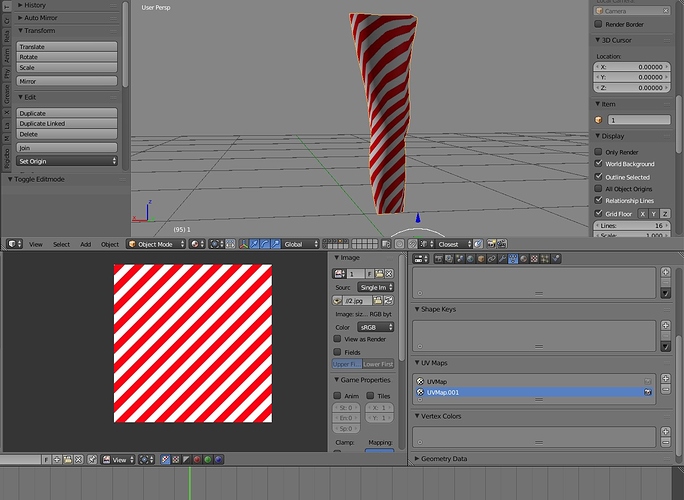The width and height of the screenshot is (684, 500).
Task: Enable the All Object Origins checkbox
Action: pyautogui.click(x=598, y=188)
